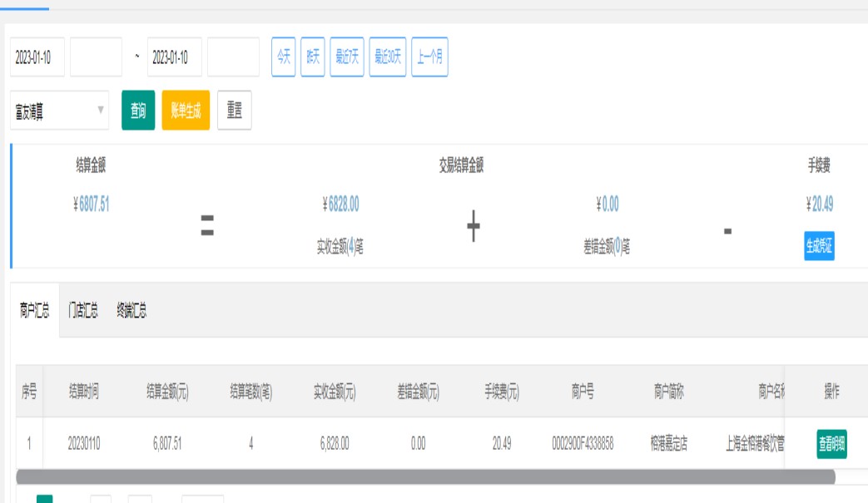Screen dimensions: 868x503
Task: Switch to the 门店汇总 tab
Action: (x=83, y=311)
